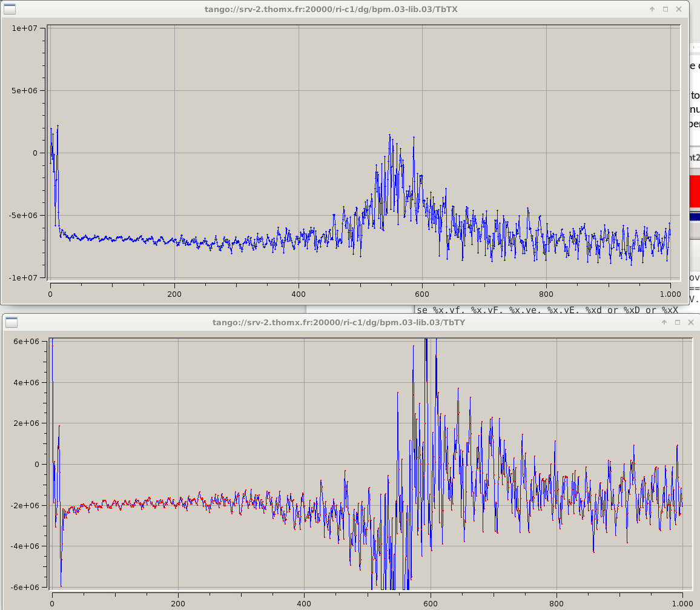700x610 pixels.
Task: Click the up-arrow icon in the TbTX title bar
Action: pos(652,9)
